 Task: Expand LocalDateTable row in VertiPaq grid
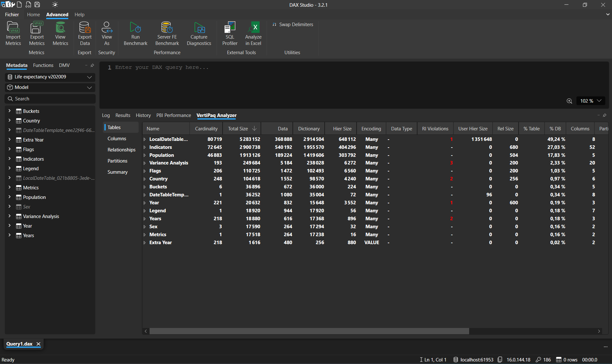145,139
